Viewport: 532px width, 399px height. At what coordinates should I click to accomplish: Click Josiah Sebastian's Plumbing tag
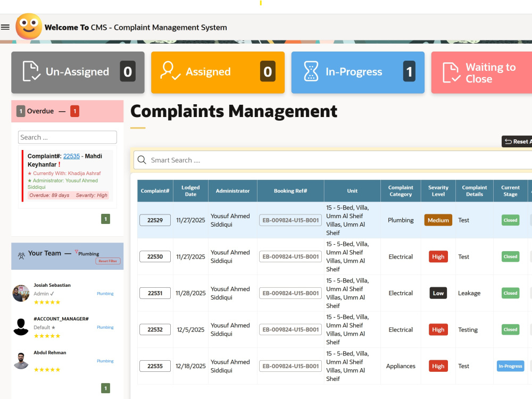click(105, 294)
